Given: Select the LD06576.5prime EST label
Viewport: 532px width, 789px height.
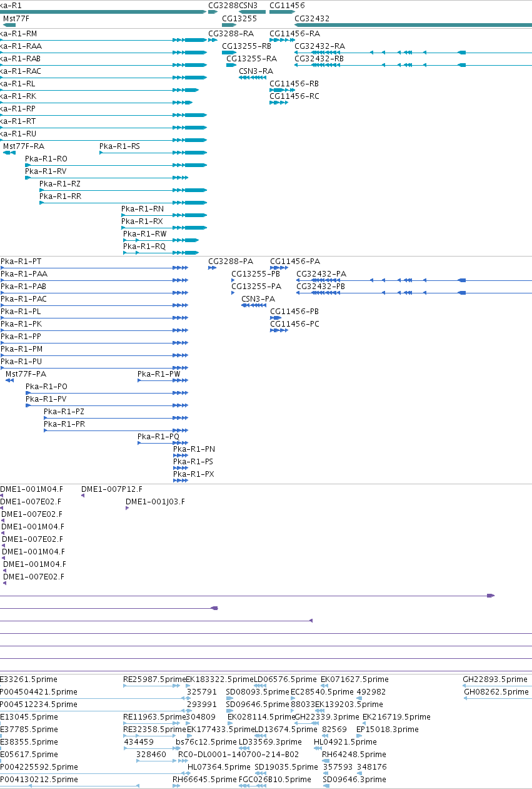Looking at the screenshot, I should point(286,680).
